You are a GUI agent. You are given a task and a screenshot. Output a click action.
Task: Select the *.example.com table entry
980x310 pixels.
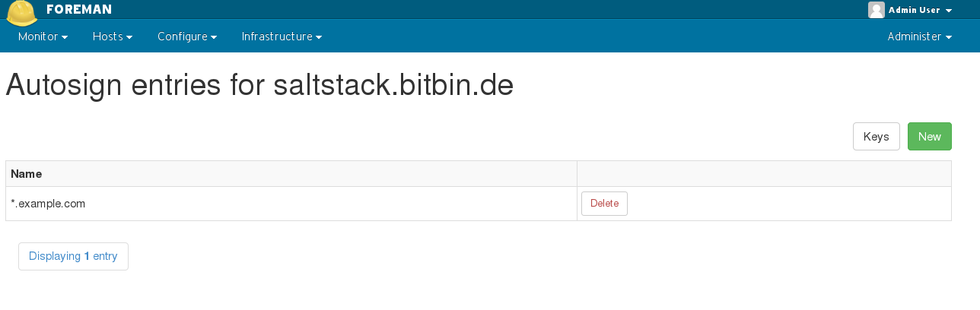[x=48, y=204]
